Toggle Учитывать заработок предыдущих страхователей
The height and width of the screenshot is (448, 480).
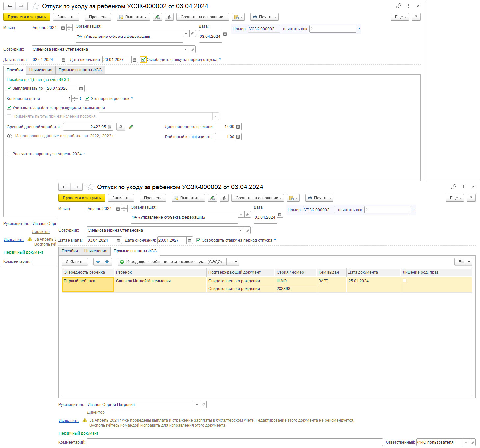pos(9,108)
